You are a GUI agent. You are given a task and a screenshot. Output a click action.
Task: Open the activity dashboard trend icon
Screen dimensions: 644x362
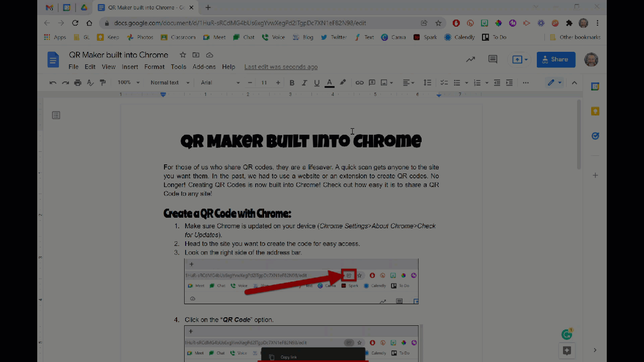coord(470,59)
